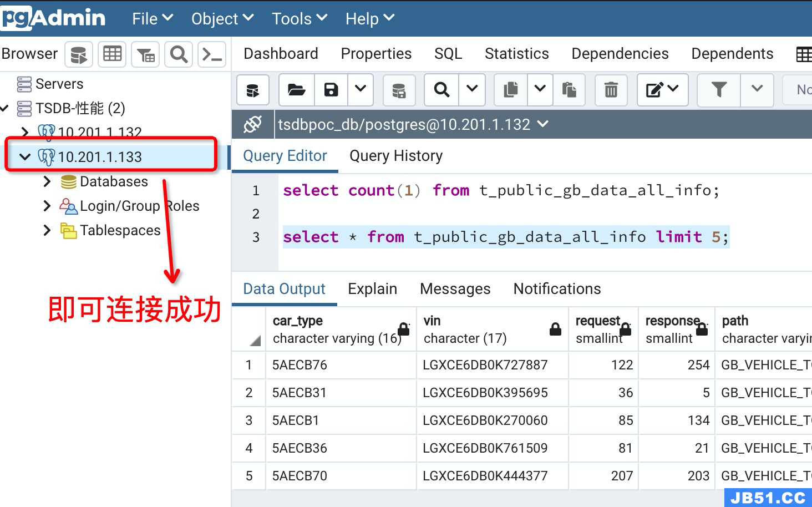
Task: Click the filtered rows icon in Browser toolbar
Action: click(x=145, y=54)
